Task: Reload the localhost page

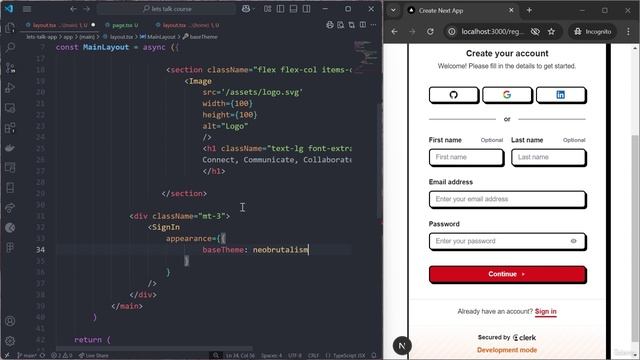Action: [x=430, y=31]
